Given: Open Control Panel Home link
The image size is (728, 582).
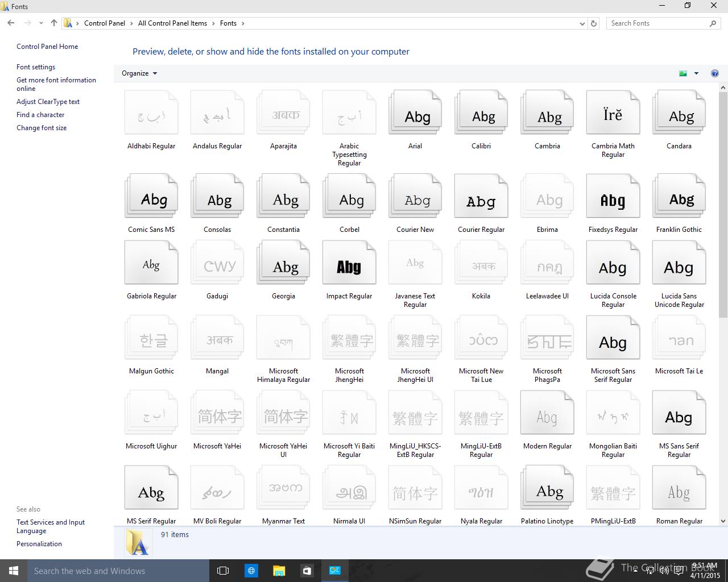Looking at the screenshot, I should coord(47,47).
